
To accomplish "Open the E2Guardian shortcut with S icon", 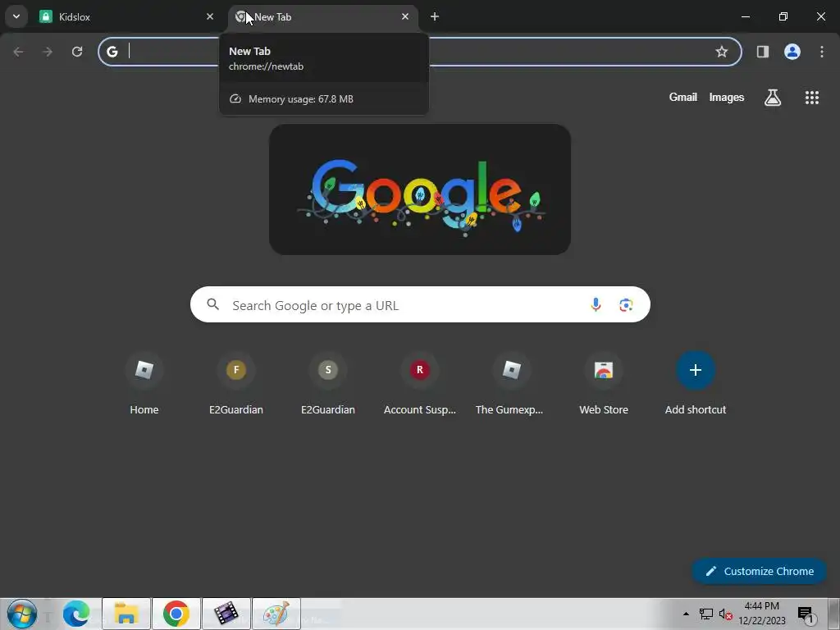I will [x=328, y=384].
